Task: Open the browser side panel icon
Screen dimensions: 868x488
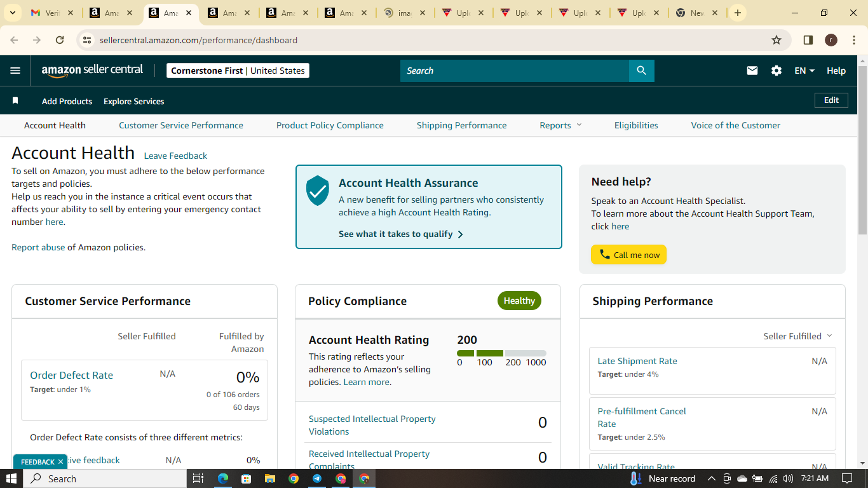Action: point(808,40)
